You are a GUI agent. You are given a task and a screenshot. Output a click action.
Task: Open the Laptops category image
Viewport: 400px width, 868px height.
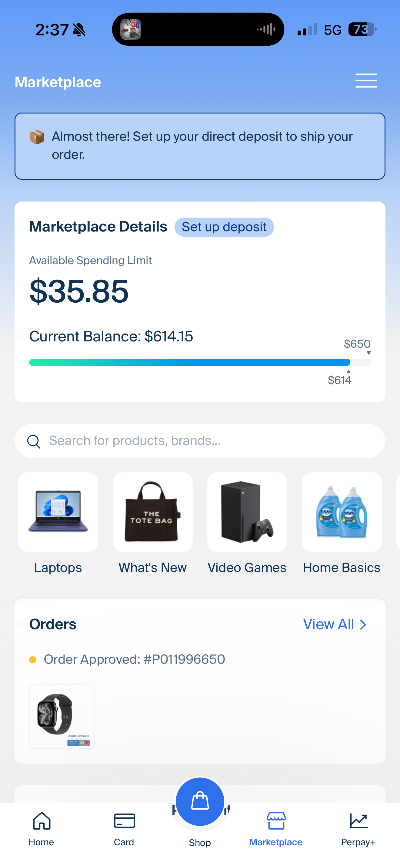[58, 512]
